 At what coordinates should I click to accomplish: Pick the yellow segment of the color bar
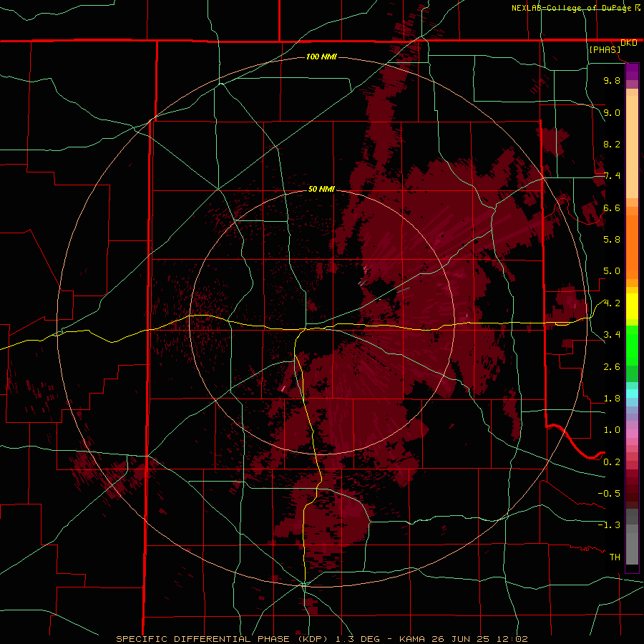pos(632,306)
